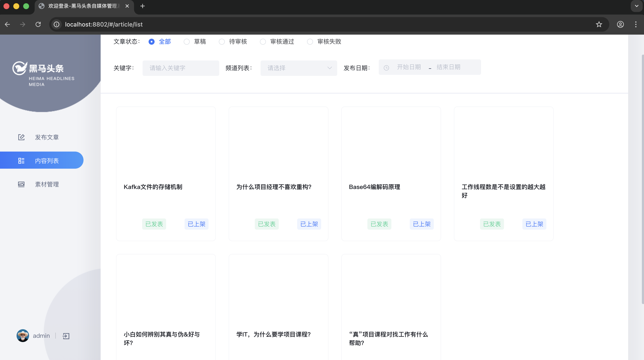
Task: Select the 审核失败 status radio button
Action: (310, 42)
